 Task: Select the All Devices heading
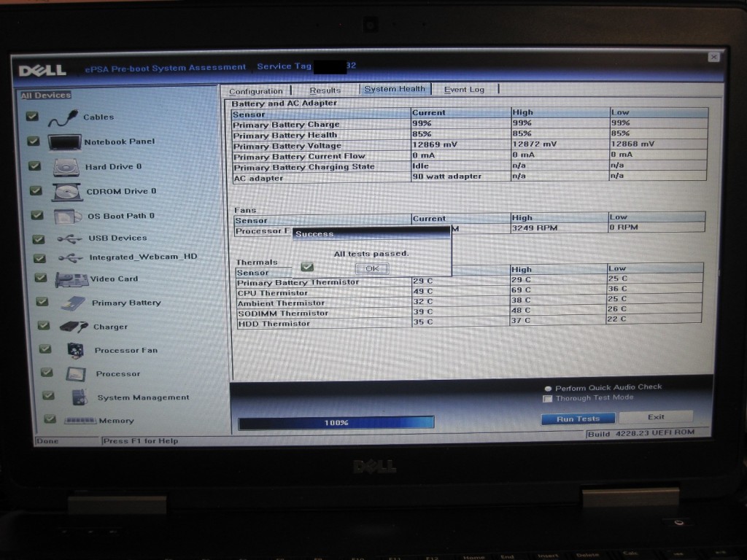point(46,96)
